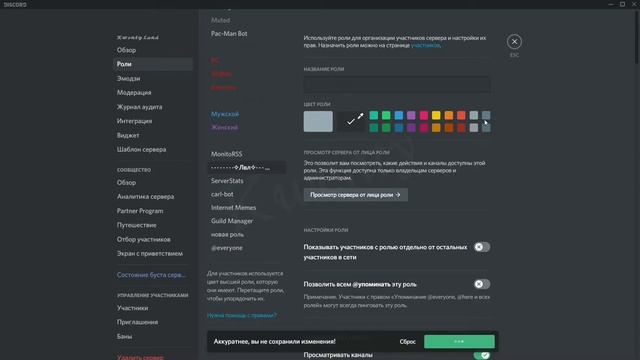The width and height of the screenshot is (640, 360).
Task: Pick the dark teal color swatch
Action: 373,128
